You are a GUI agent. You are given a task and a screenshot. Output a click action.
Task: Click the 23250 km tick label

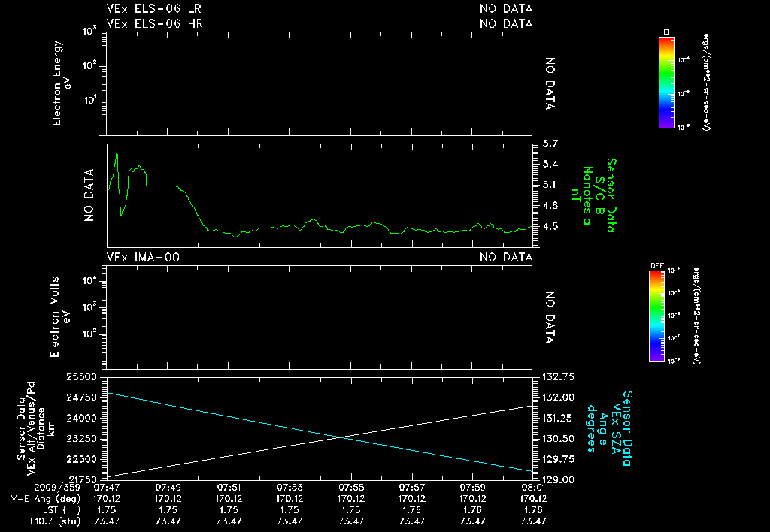click(x=81, y=439)
